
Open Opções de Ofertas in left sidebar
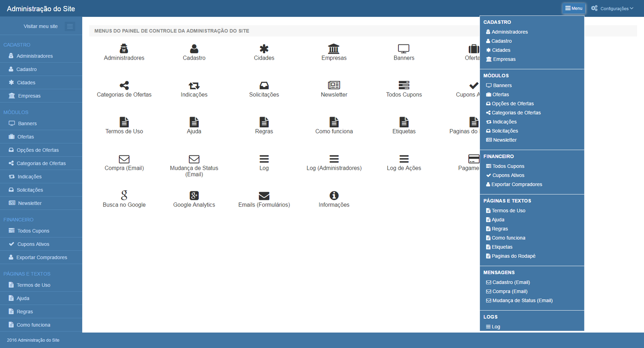pyautogui.click(x=41, y=150)
